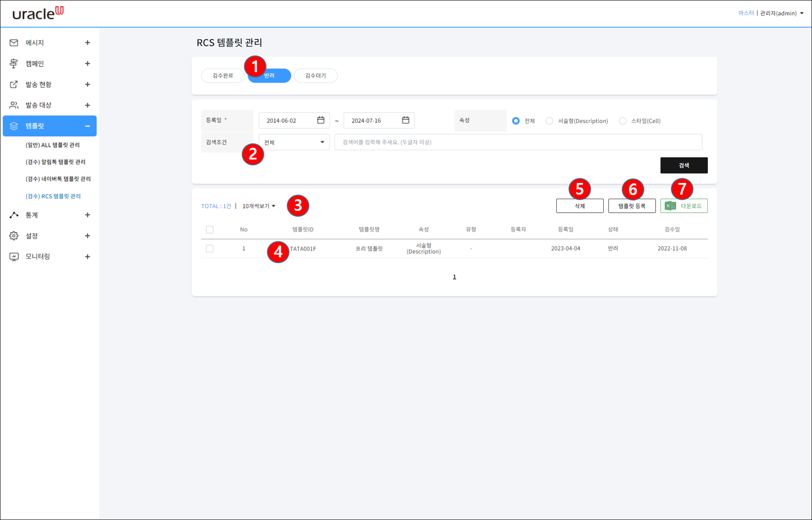Click the 마스터 link in header
This screenshot has height=520, width=812.
tap(746, 13)
